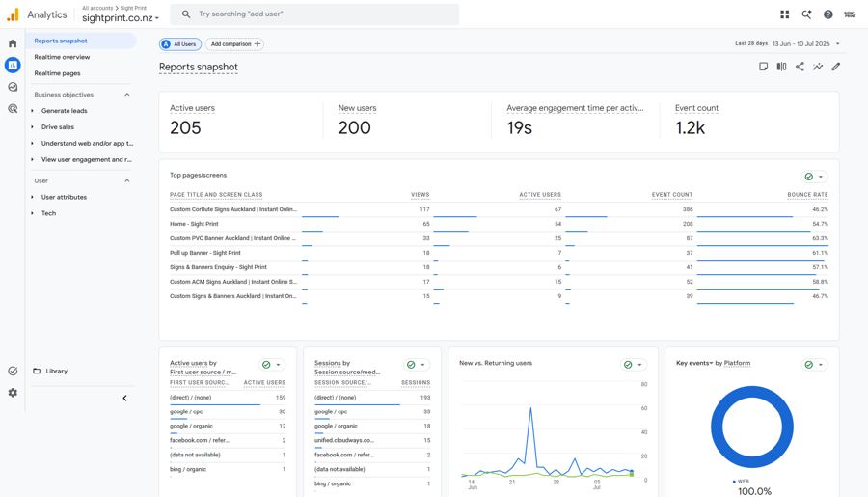Click the Event count metric label
Screen dimensions: 868x497
(696, 108)
